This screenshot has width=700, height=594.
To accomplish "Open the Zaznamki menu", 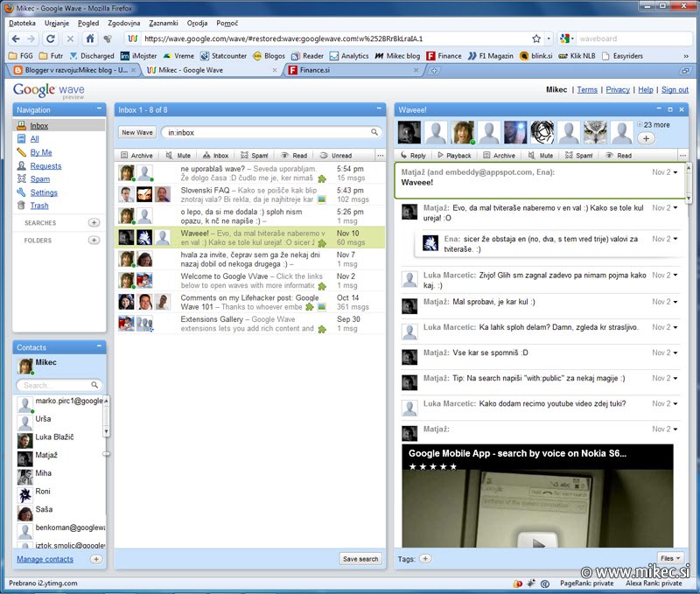I will click(164, 24).
